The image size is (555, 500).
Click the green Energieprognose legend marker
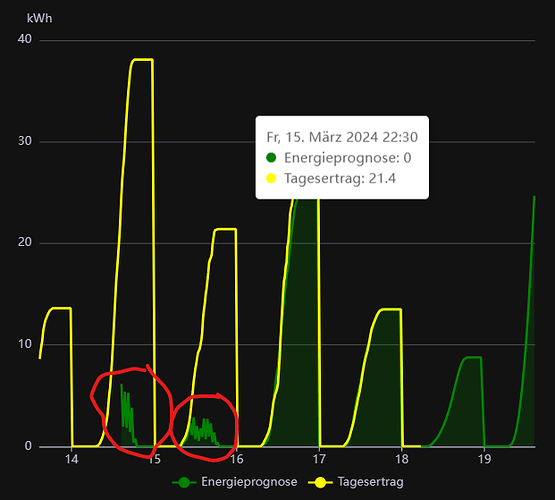(184, 482)
